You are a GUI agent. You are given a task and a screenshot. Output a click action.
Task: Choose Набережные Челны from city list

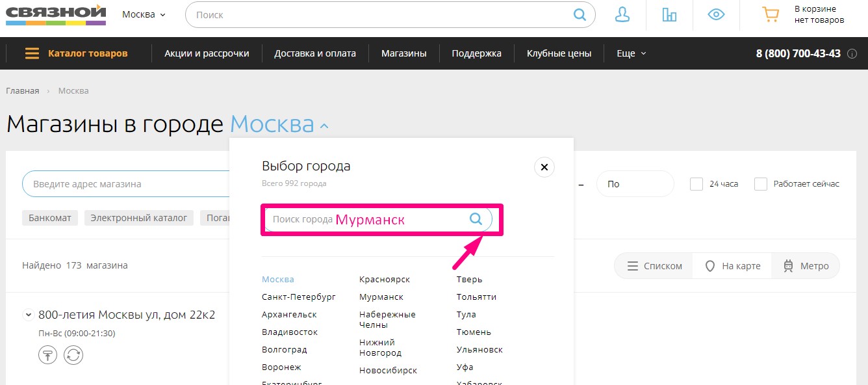click(x=387, y=319)
